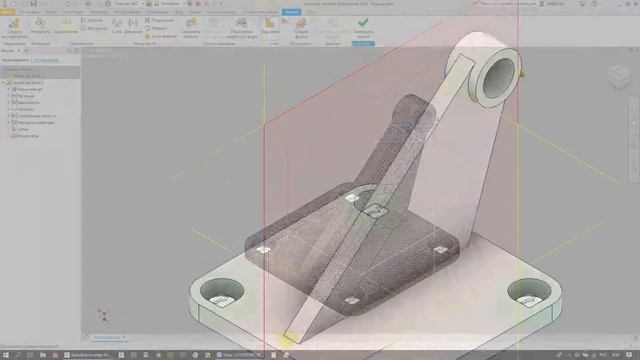
Task: Click the save icon in quick access toolbar
Action: point(33,4)
